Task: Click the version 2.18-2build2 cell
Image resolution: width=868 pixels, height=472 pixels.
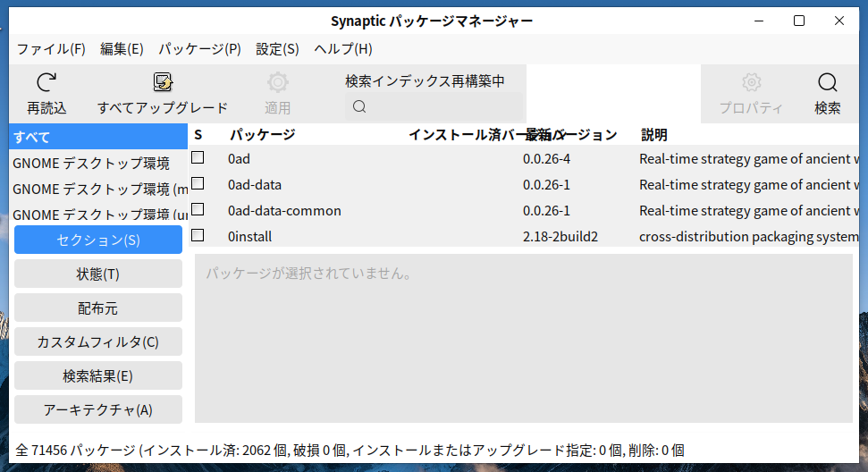Action: [560, 237]
